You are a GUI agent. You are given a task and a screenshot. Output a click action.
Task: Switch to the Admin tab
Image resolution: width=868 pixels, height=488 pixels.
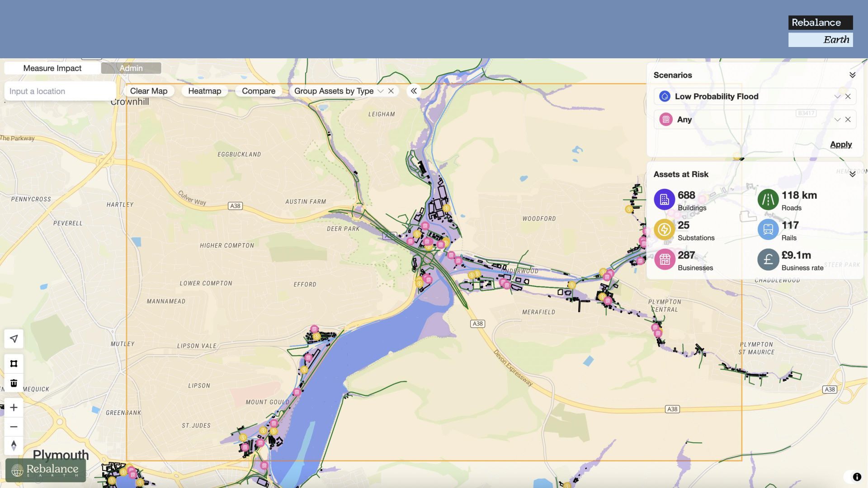tap(131, 68)
